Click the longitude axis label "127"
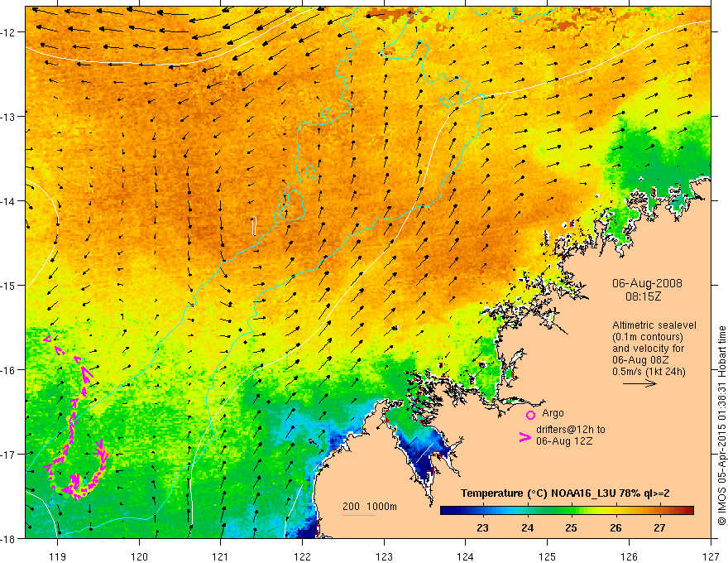Image resolution: width=728 pixels, height=563 pixels. (x=711, y=556)
